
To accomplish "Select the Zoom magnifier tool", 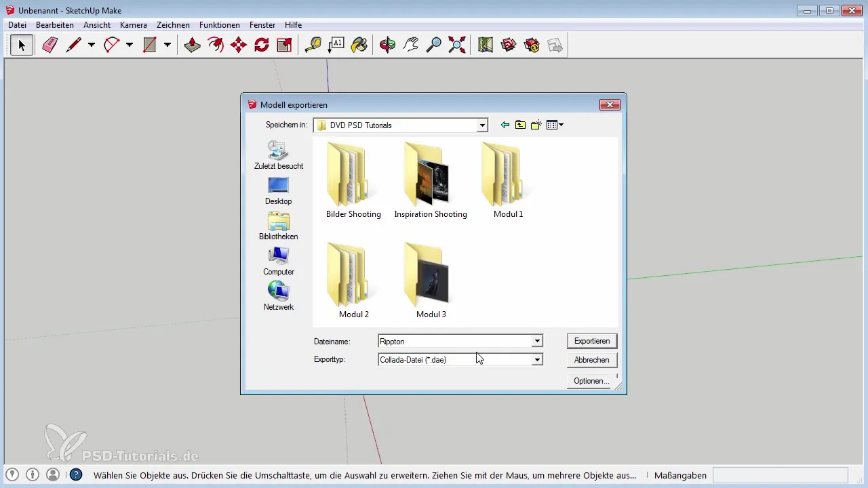I will click(x=434, y=45).
